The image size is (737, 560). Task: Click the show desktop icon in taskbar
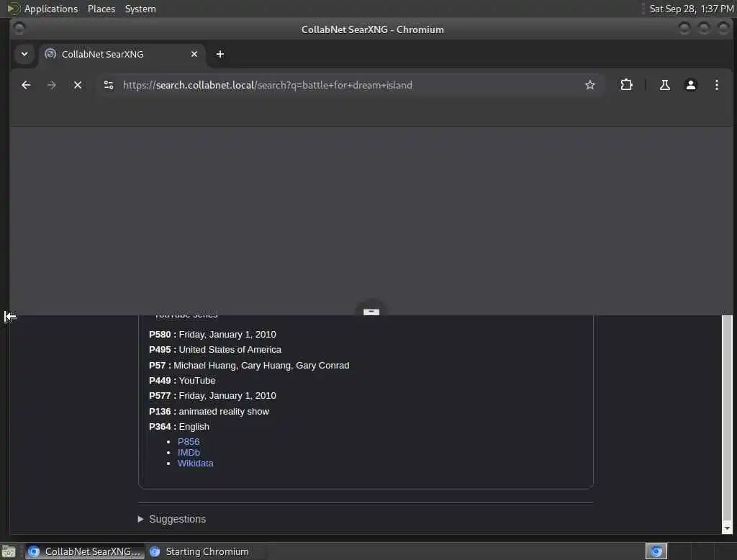pyautogui.click(x=9, y=551)
